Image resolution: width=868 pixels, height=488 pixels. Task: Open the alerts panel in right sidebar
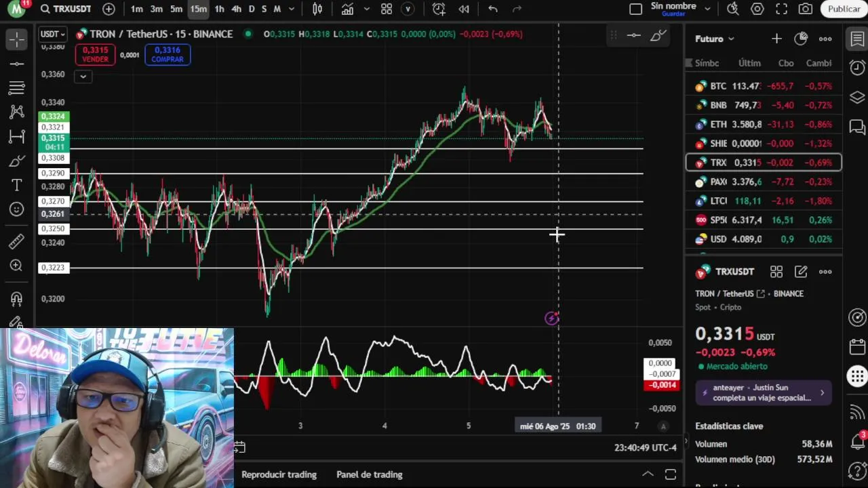click(x=857, y=67)
